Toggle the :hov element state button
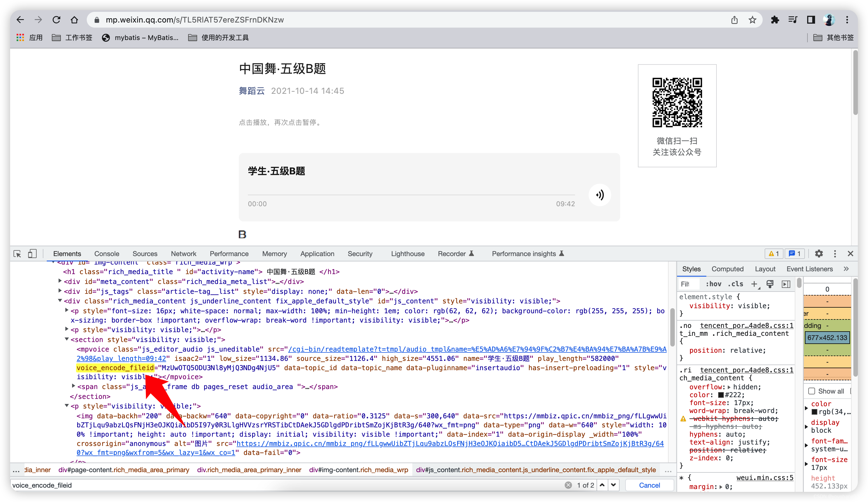The height and width of the screenshot is (502, 868). pos(713,284)
